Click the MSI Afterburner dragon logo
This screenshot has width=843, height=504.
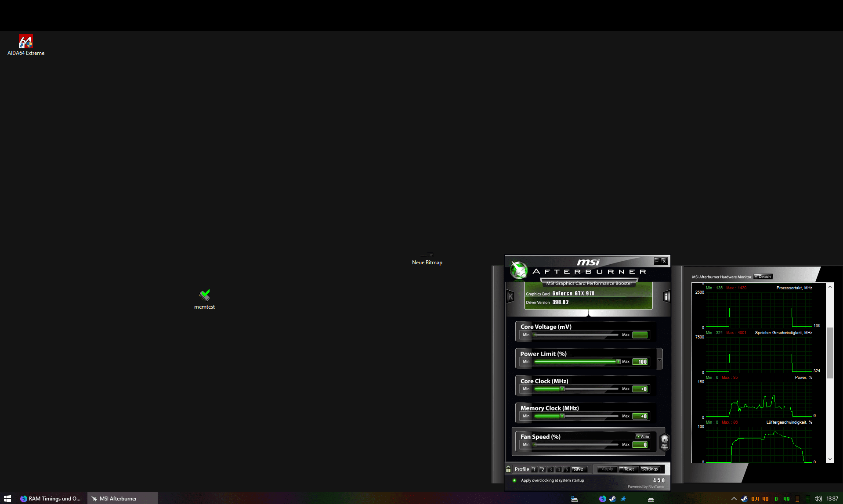518,270
